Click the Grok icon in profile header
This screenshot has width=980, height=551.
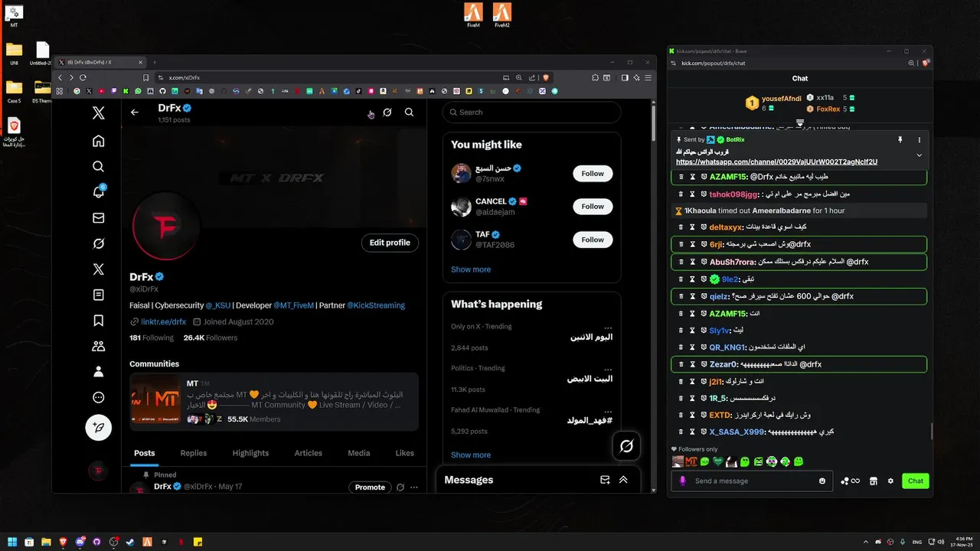387,112
